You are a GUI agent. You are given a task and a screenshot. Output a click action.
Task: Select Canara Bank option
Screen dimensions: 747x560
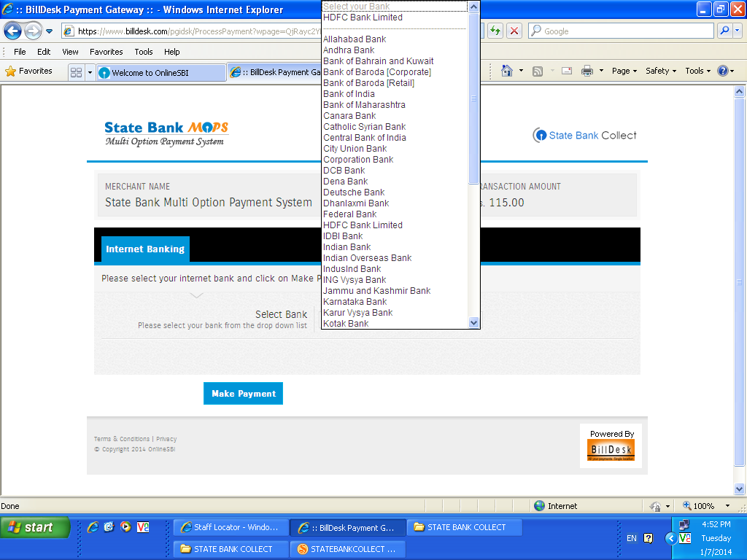pos(395,116)
